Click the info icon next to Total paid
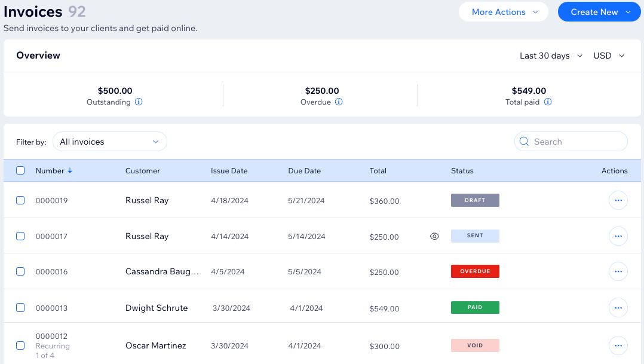The image size is (644, 364). click(548, 102)
